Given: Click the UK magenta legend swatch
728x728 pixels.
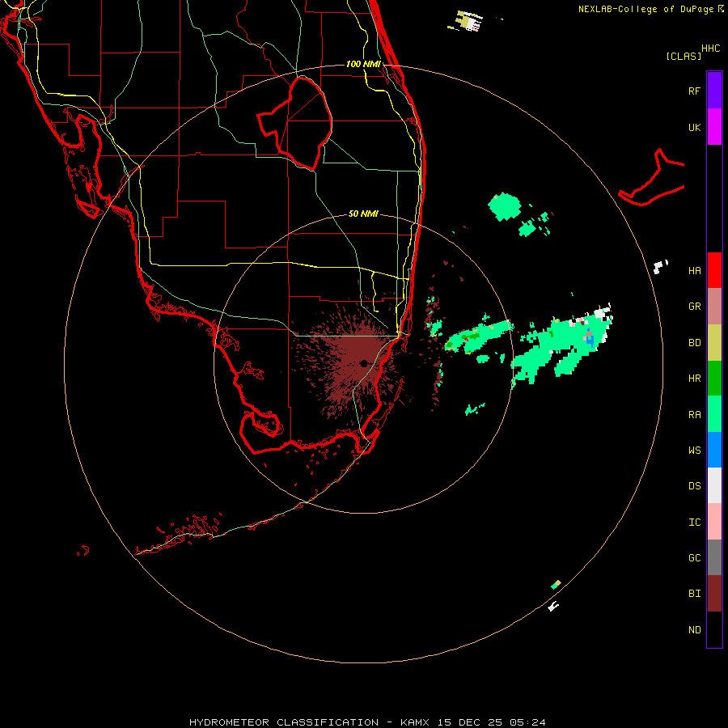Looking at the screenshot, I should click(x=714, y=127).
